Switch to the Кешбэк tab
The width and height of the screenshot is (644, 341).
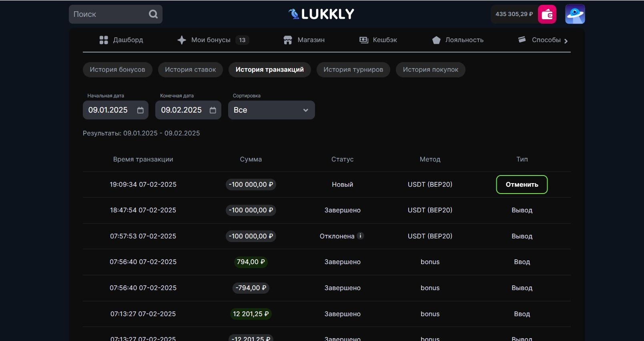click(x=378, y=40)
